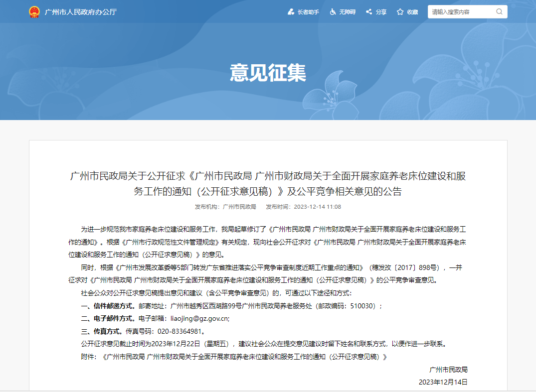Click the 发布机构 广州市民政局 label
The width and height of the screenshot is (536, 392).
pyautogui.click(x=225, y=207)
